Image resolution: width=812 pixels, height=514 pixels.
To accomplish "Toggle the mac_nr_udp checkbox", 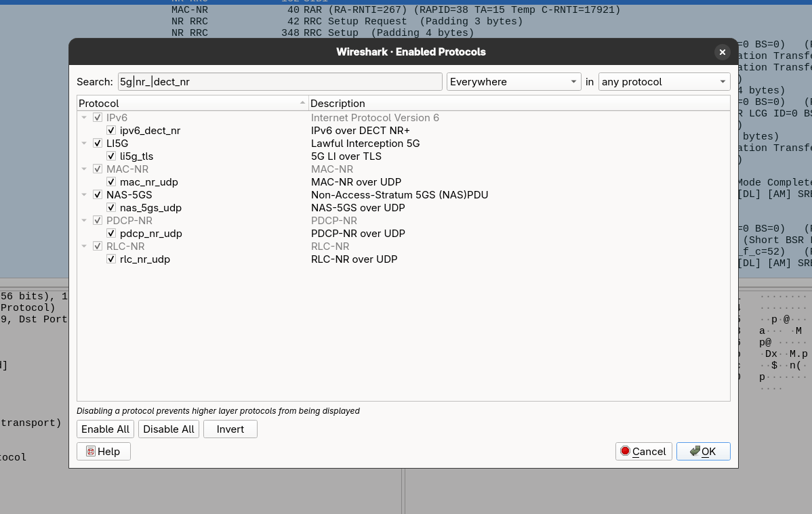I will [x=111, y=181].
